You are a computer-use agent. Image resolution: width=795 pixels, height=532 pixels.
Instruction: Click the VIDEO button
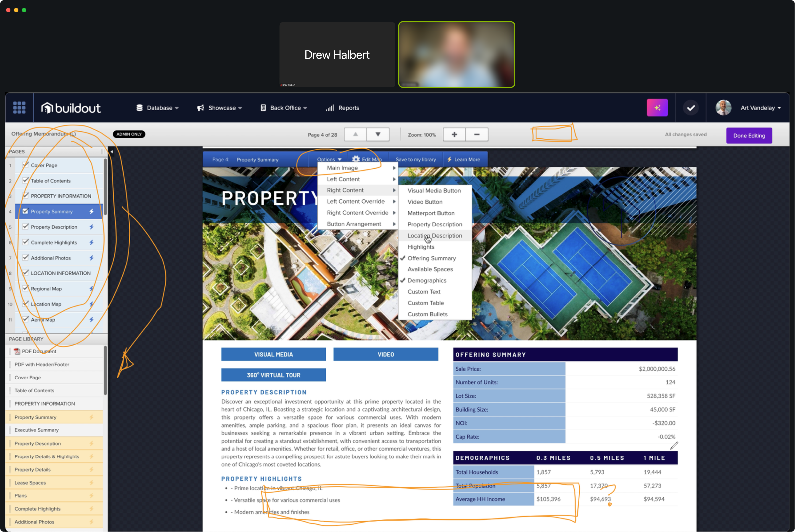click(386, 354)
